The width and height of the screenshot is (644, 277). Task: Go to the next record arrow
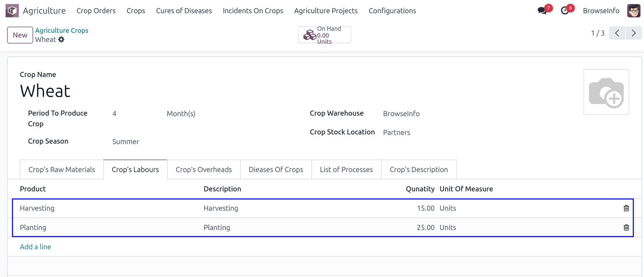click(633, 33)
